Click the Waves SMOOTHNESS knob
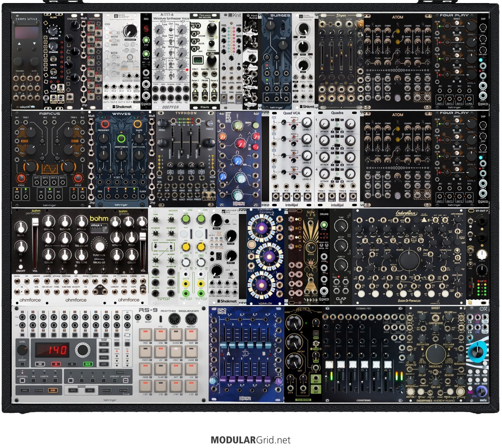This screenshot has height=448, width=502. pyautogui.click(x=121, y=155)
